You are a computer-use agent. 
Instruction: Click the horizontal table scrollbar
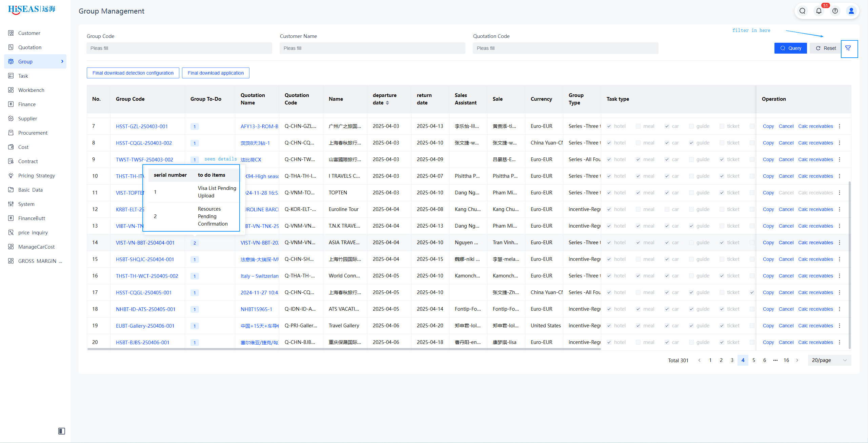tap(344, 349)
